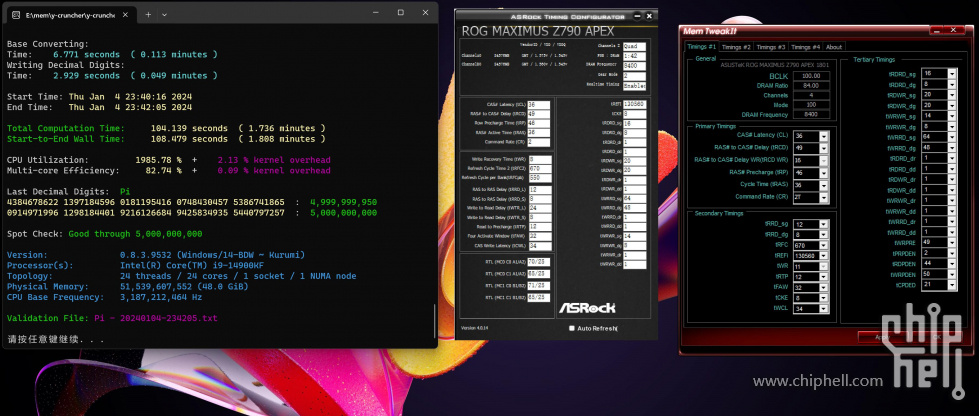Screen dimensions: 979x416
Task: Select the y-cruncher terminal tab
Action: [72, 14]
